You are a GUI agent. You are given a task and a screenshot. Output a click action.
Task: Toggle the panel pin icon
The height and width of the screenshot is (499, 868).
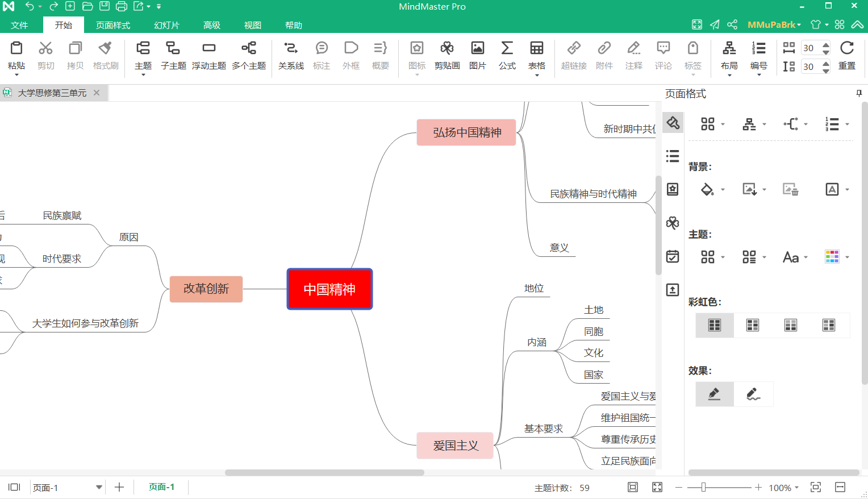pos(859,93)
